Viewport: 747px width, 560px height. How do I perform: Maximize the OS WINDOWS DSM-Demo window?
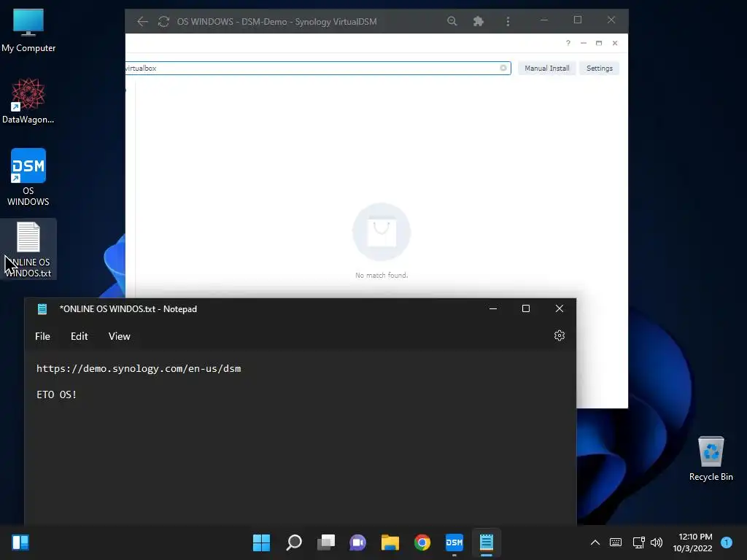[x=578, y=20]
